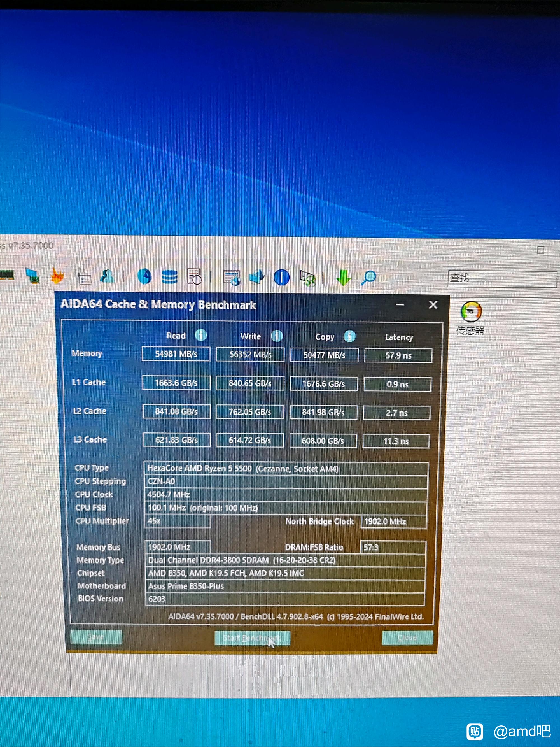Click the computer with green arrows icon
The height and width of the screenshot is (747, 560).
click(307, 278)
